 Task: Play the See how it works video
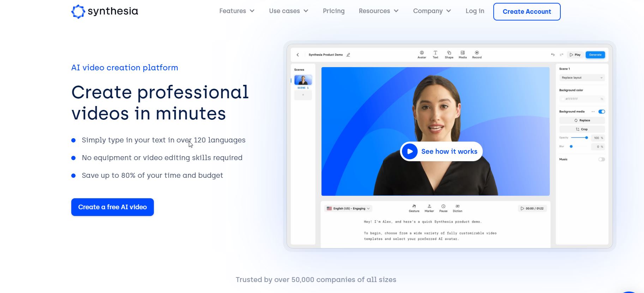[x=441, y=152]
